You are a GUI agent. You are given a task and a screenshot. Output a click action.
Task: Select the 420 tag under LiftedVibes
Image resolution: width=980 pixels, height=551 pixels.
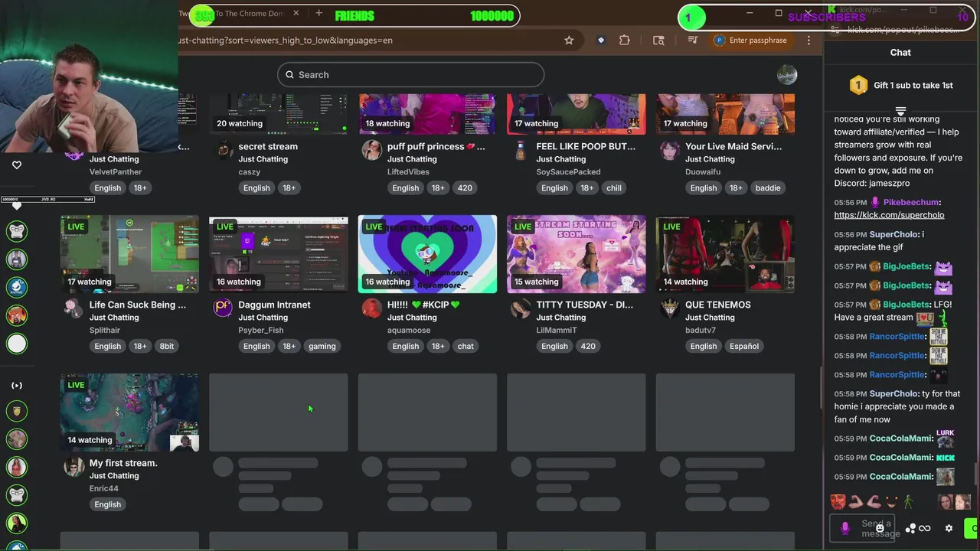465,187
